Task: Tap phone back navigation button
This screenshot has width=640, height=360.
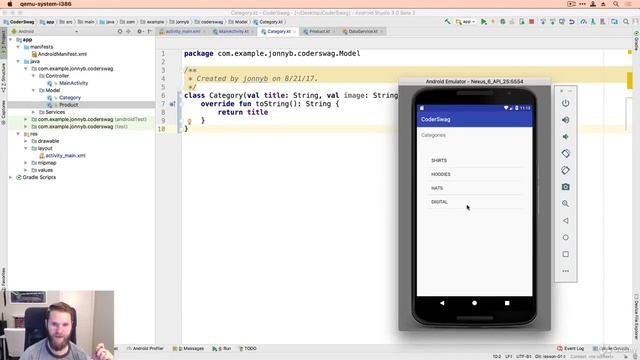Action: tap(442, 303)
